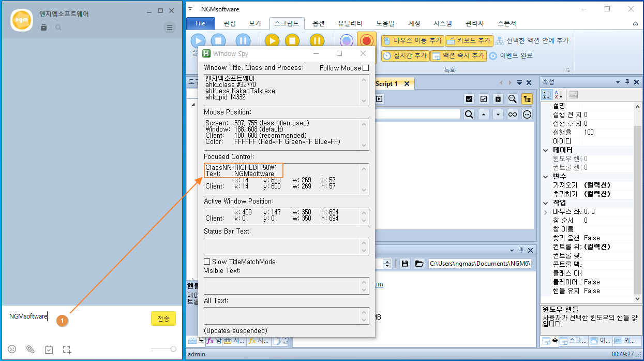
Task: Open KakaoTalk chat hamburger menu
Action: tap(170, 27)
